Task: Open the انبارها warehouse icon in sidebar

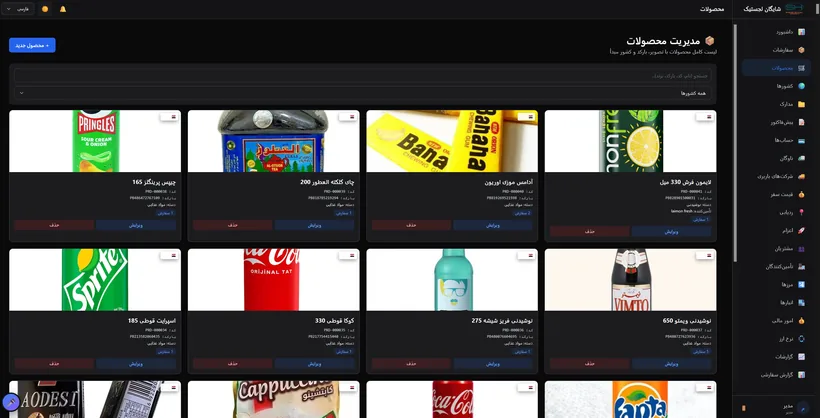Action: [801, 302]
